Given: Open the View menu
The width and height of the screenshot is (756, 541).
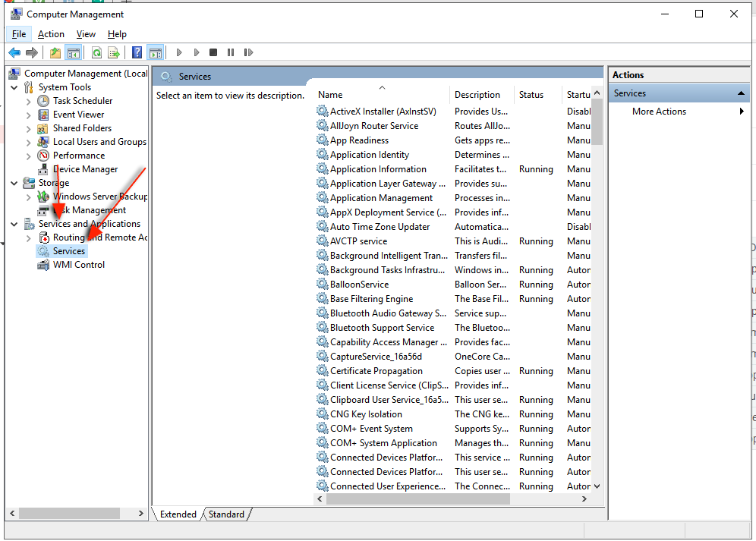Looking at the screenshot, I should (x=86, y=33).
